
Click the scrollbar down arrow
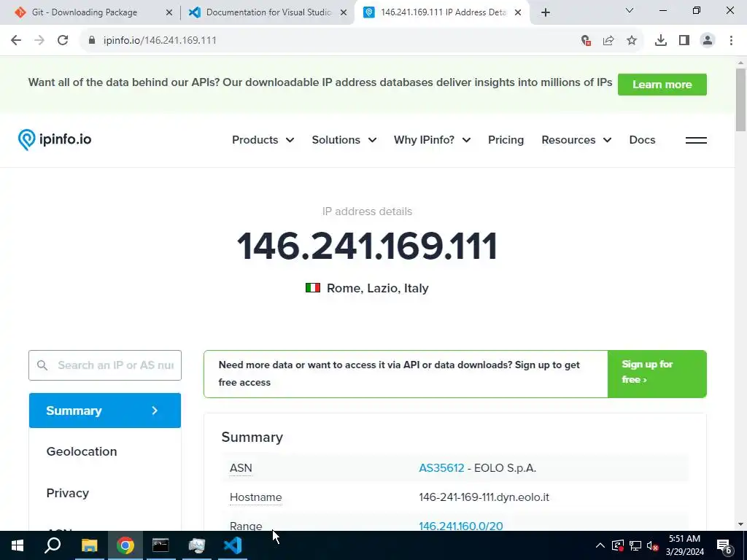click(x=740, y=524)
